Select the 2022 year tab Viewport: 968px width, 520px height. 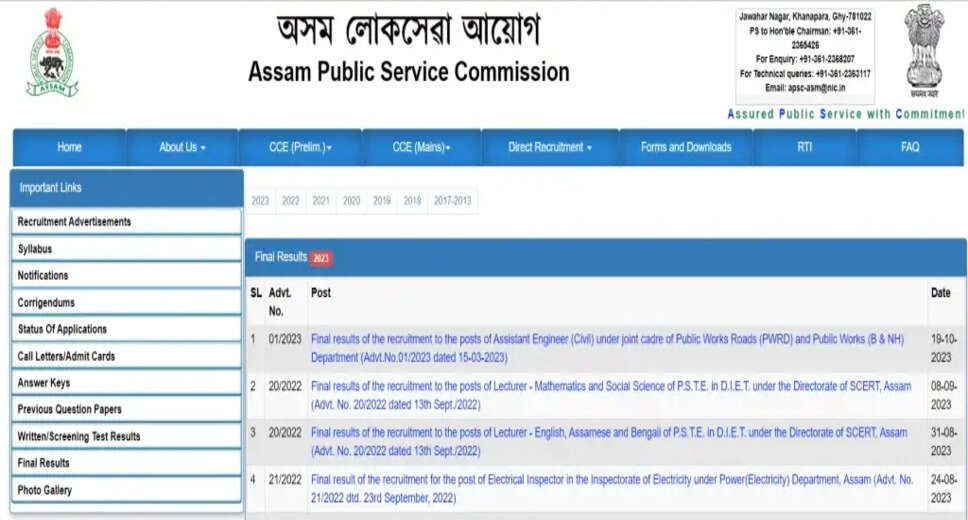coord(290,201)
